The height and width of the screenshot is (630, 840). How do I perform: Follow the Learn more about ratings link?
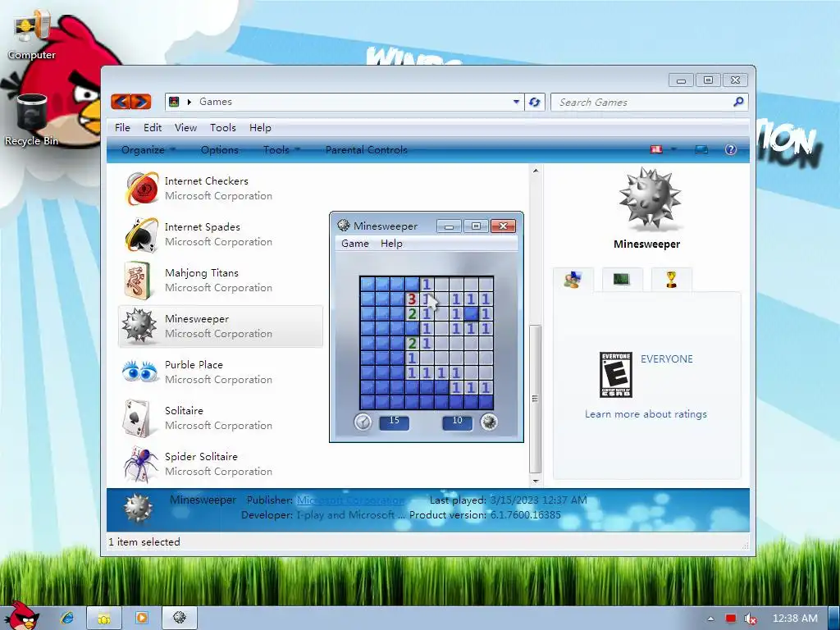(x=646, y=414)
